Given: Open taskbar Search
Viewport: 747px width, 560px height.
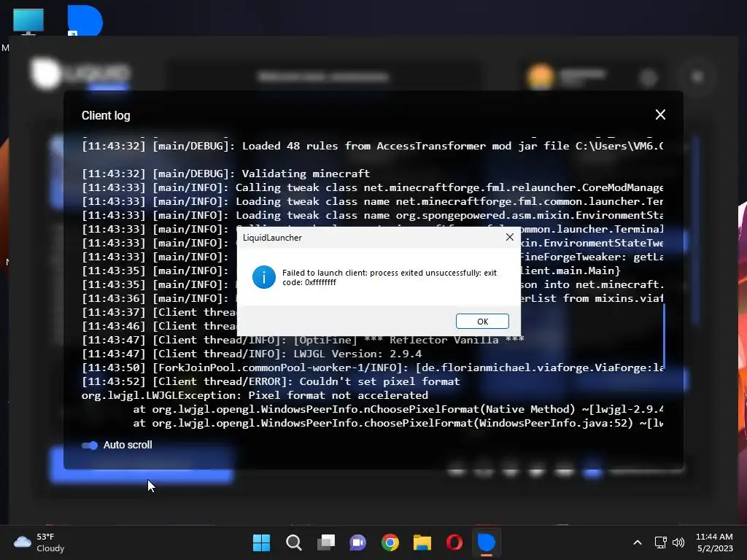Looking at the screenshot, I should [x=293, y=542].
